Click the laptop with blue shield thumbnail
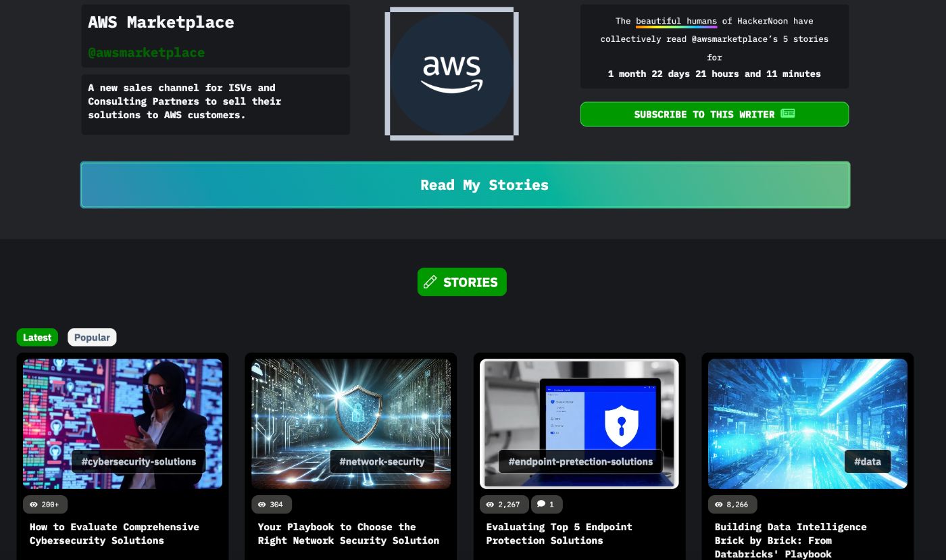 [x=579, y=424]
